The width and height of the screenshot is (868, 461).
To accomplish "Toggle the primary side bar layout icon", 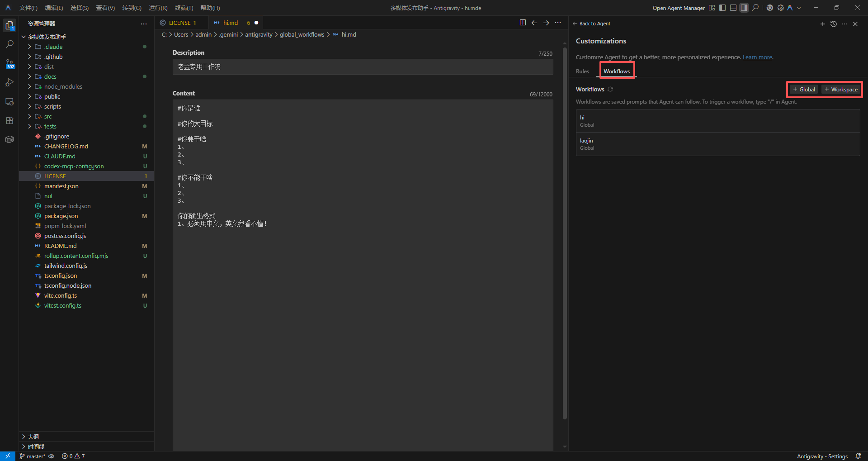I will (x=722, y=8).
